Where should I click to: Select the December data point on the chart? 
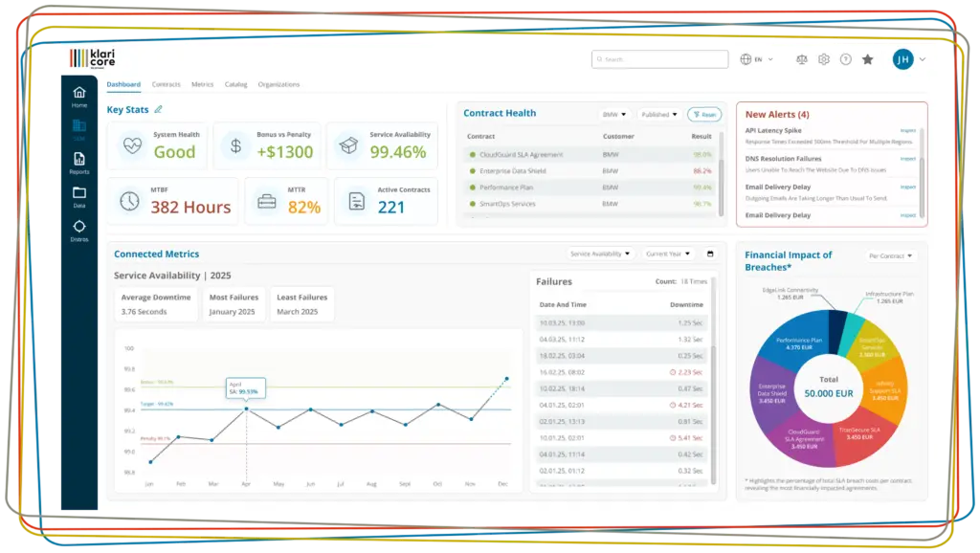tap(507, 379)
